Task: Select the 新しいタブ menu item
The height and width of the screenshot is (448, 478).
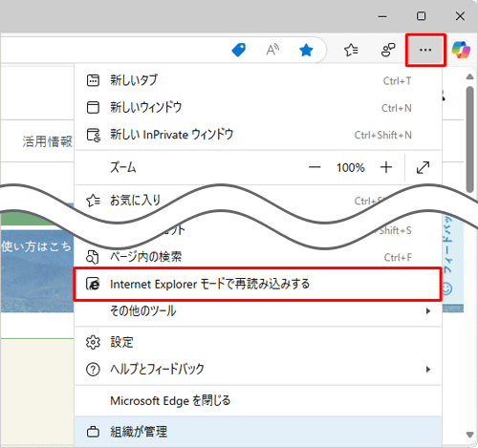Action: pos(258,80)
